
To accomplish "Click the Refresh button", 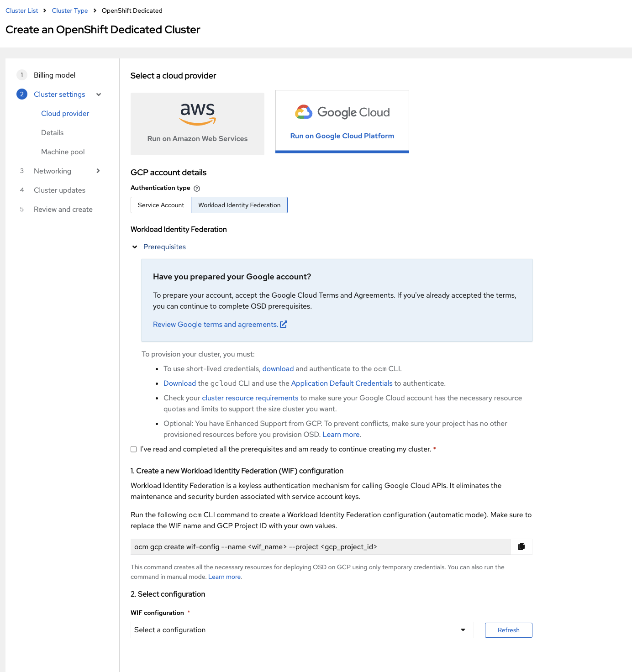I will (508, 630).
